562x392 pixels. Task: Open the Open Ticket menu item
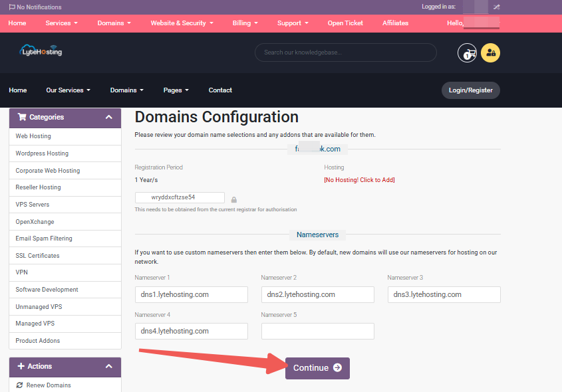click(x=345, y=23)
